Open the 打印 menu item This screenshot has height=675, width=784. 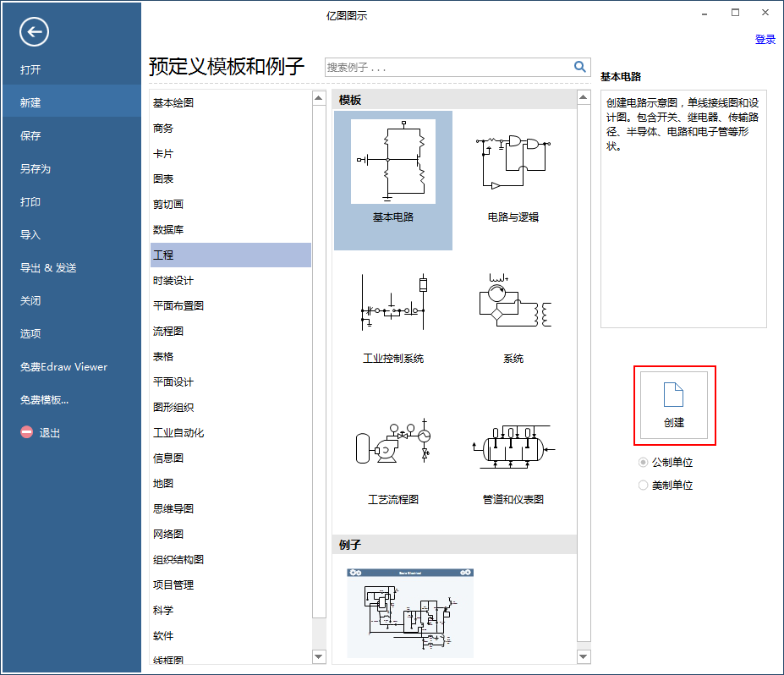(71, 201)
